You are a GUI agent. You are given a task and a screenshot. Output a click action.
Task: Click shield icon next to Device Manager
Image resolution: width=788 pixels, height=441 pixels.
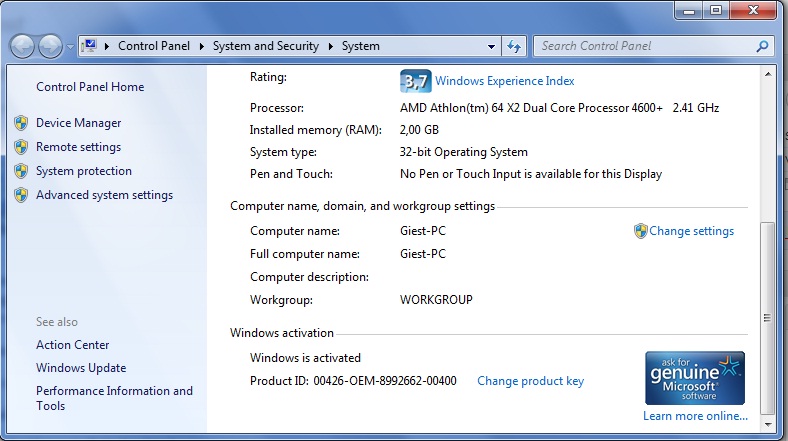21,123
